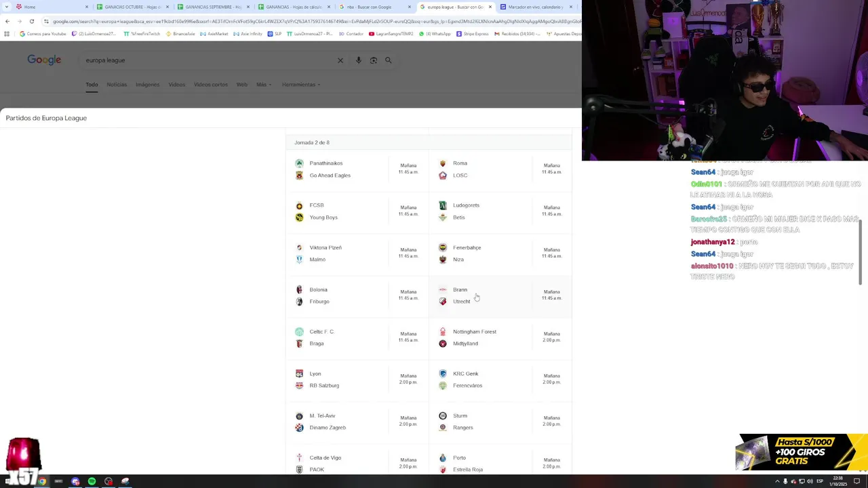Open the Celtic F. C. vs Braga match
The height and width of the screenshot is (488, 868).
tap(357, 338)
